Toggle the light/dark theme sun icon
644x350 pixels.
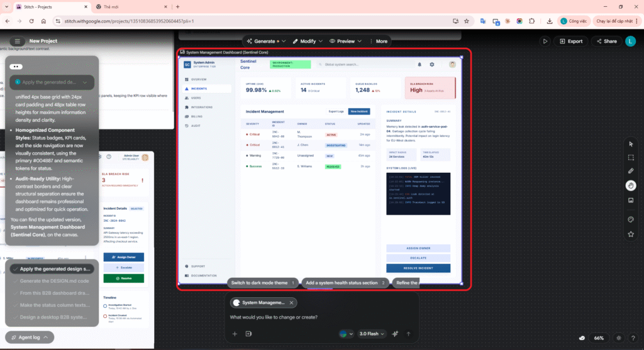[619, 337]
